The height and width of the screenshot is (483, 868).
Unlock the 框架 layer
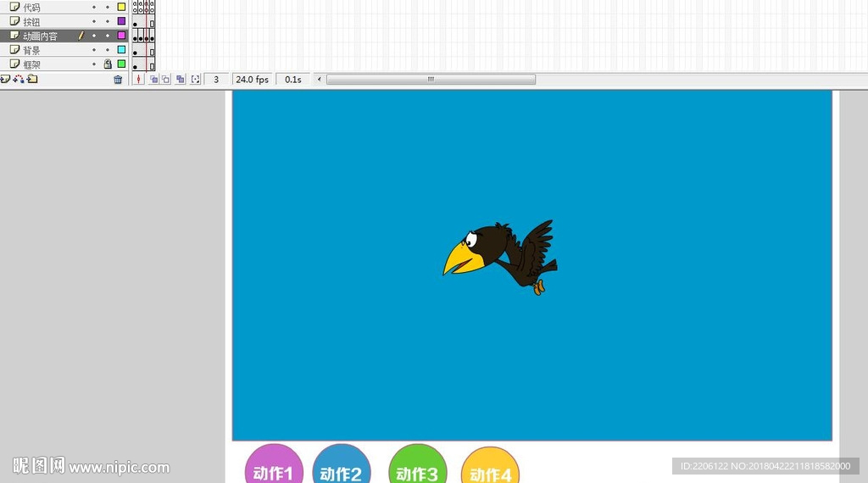coord(108,64)
